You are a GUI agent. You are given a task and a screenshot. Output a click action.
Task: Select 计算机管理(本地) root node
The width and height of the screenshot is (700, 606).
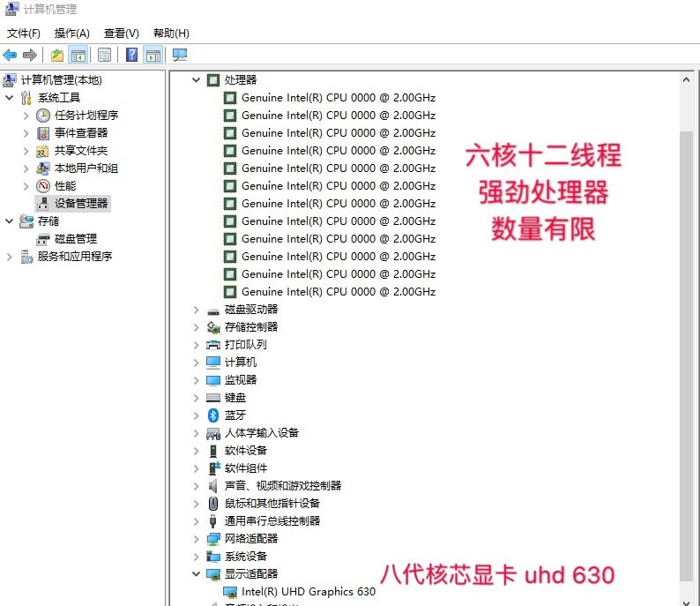point(62,80)
